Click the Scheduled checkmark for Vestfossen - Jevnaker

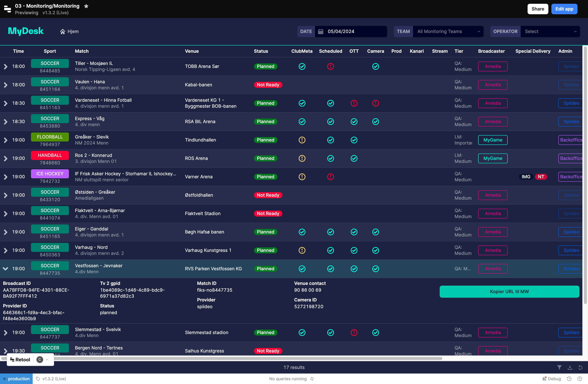click(331, 269)
